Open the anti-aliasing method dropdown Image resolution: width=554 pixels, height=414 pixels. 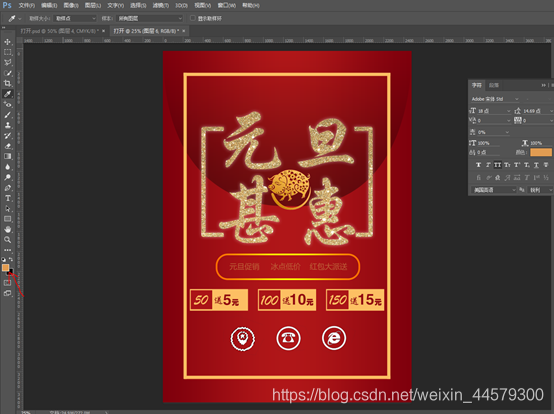click(x=541, y=190)
